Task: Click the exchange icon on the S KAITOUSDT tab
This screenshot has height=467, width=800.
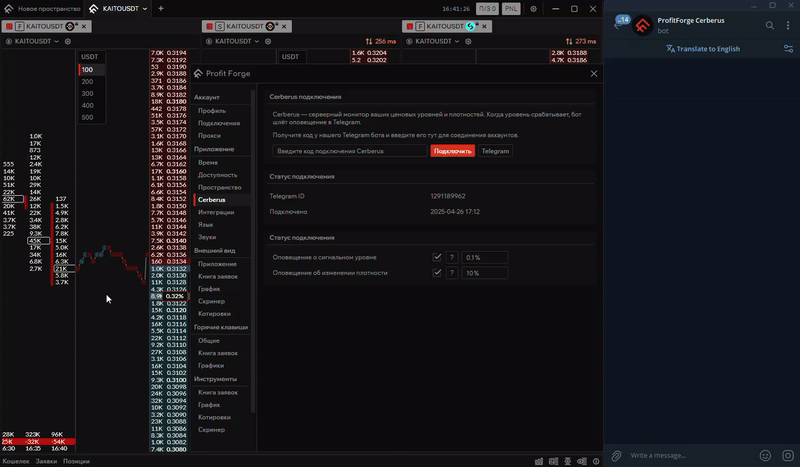Action: (x=270, y=26)
